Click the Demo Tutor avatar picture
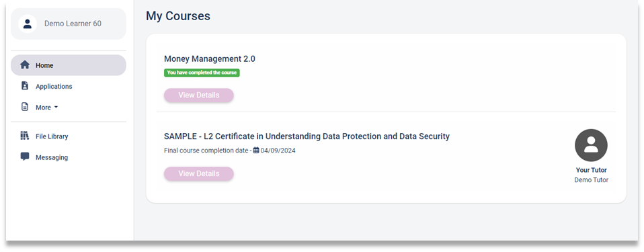Image resolution: width=644 pixels, height=252 pixels. tap(591, 145)
